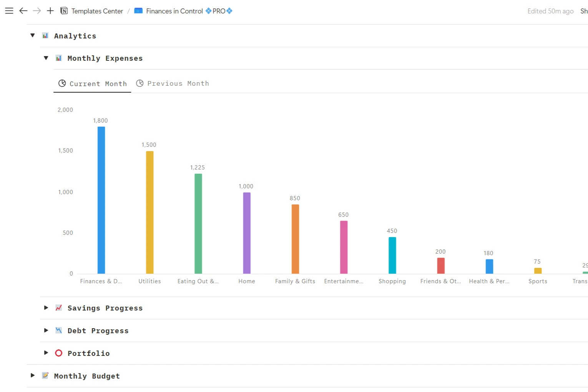Click the Debt Progress chart icon
The width and height of the screenshot is (588, 392).
[58, 331]
